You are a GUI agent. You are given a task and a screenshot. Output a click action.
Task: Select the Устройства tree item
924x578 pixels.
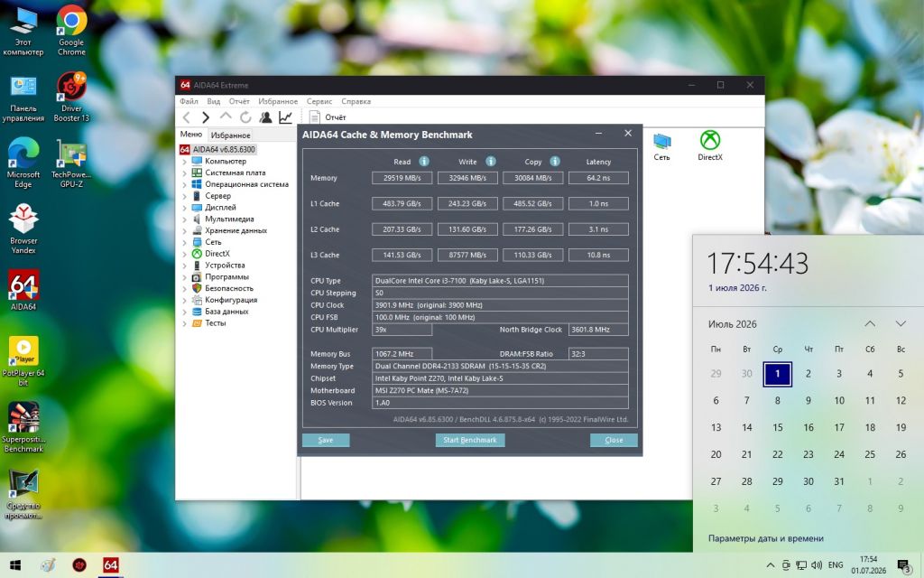coord(225,266)
